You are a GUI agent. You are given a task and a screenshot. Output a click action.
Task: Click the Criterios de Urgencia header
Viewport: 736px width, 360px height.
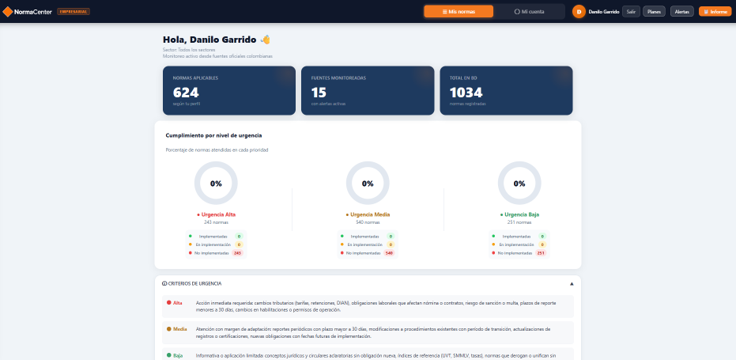[368, 284]
